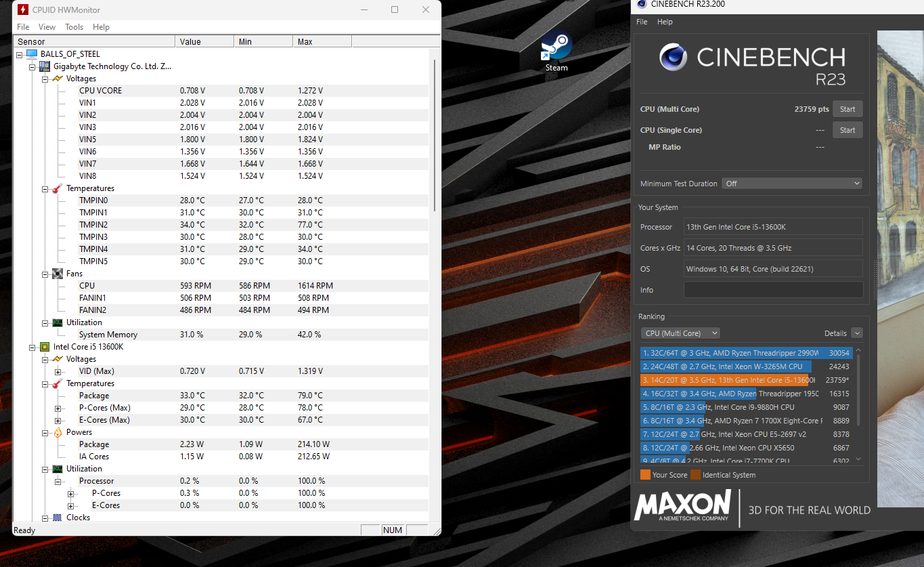Click the Cinebench sphere logo
The image size is (924, 567).
[x=674, y=58]
